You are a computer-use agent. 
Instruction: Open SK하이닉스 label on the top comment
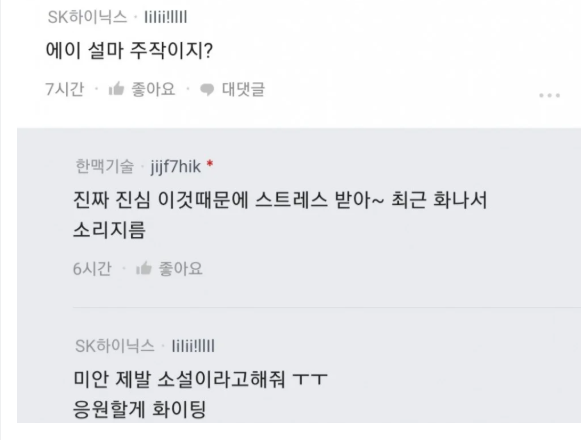point(87,17)
